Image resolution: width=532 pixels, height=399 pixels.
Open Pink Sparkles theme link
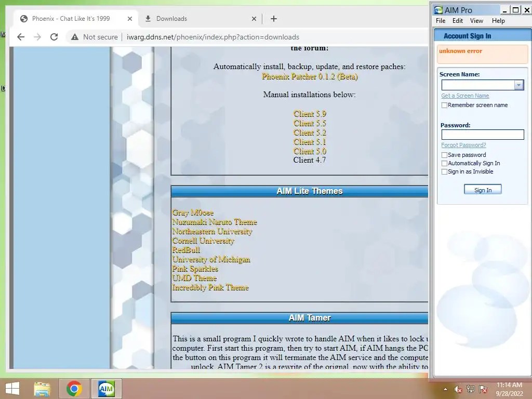point(195,269)
